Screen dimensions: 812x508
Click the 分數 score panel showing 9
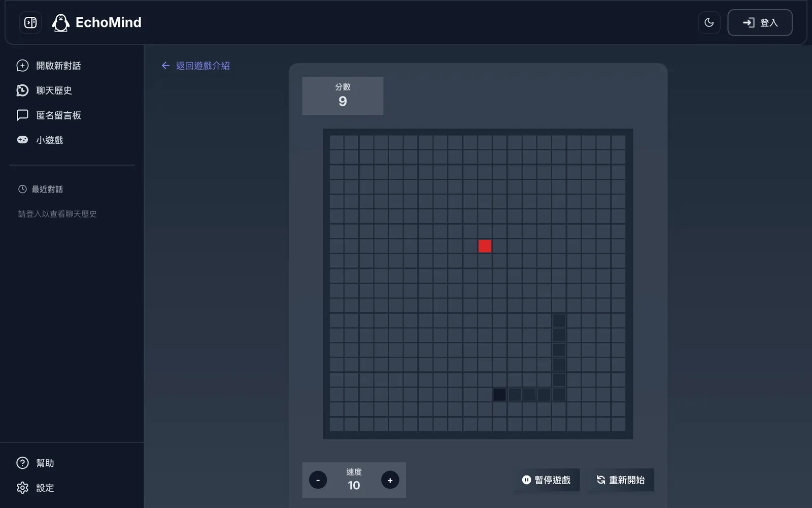[343, 96]
